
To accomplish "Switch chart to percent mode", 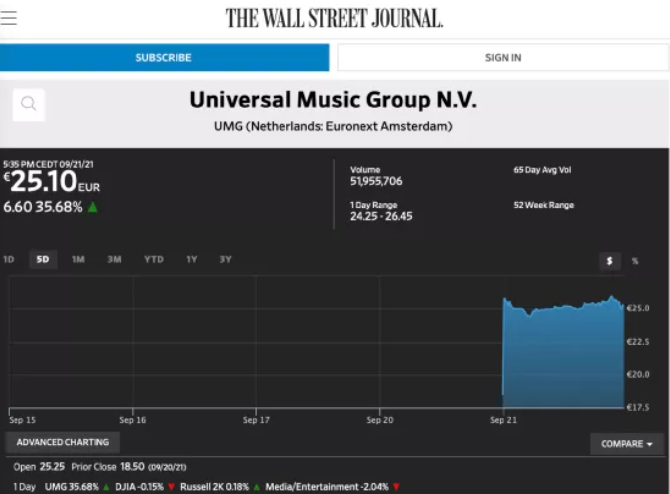I will pyautogui.click(x=635, y=261).
